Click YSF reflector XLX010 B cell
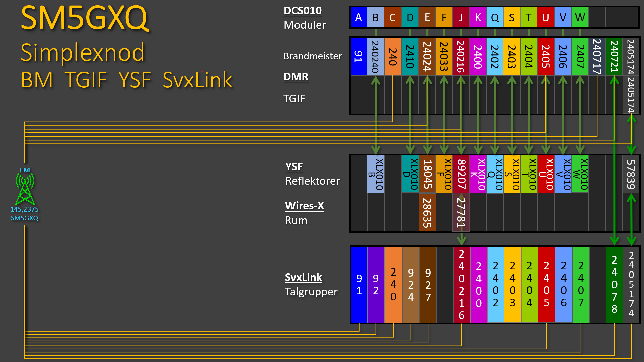Viewport: 644px width, 362px height. point(375,174)
